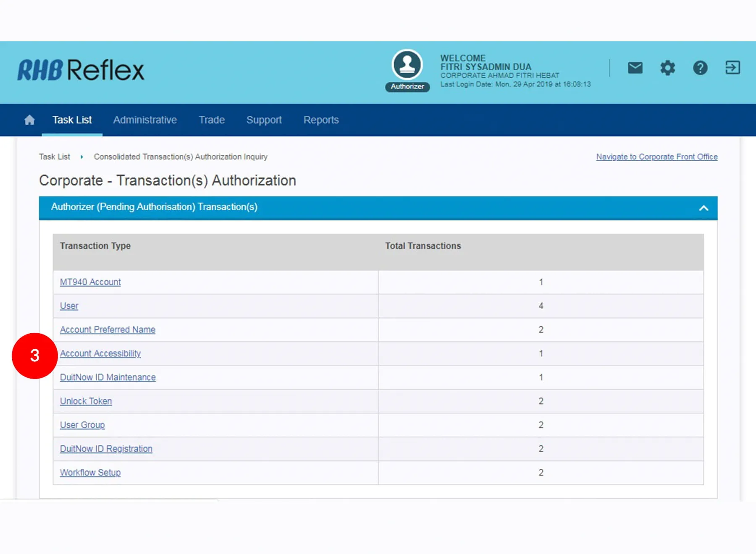Click Task List in the breadcrumb
756x554 pixels.
pyautogui.click(x=54, y=157)
